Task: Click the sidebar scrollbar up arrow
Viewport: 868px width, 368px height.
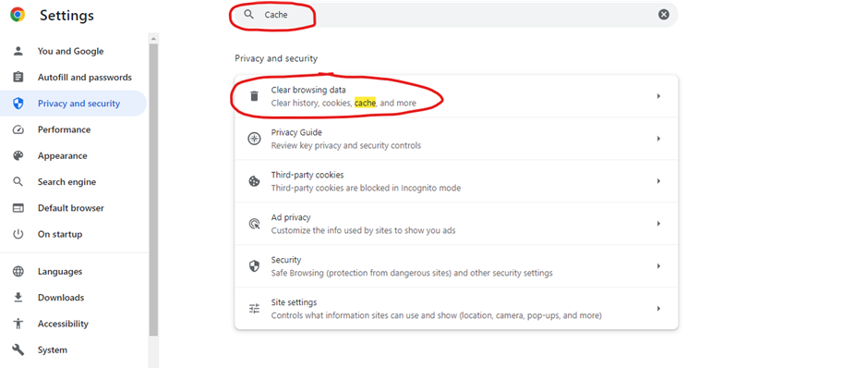Action: [x=153, y=38]
